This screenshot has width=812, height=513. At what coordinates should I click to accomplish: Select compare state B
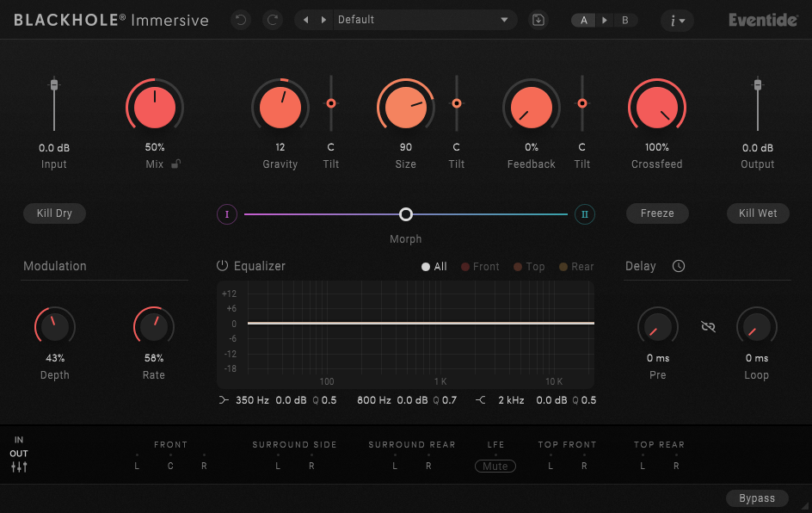[625, 20]
